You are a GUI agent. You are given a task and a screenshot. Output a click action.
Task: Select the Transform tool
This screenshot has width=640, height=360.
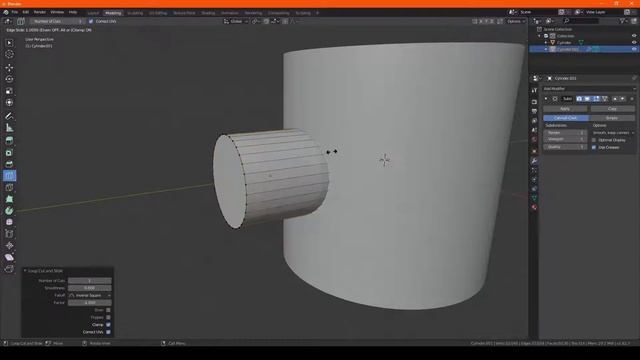click(9, 103)
